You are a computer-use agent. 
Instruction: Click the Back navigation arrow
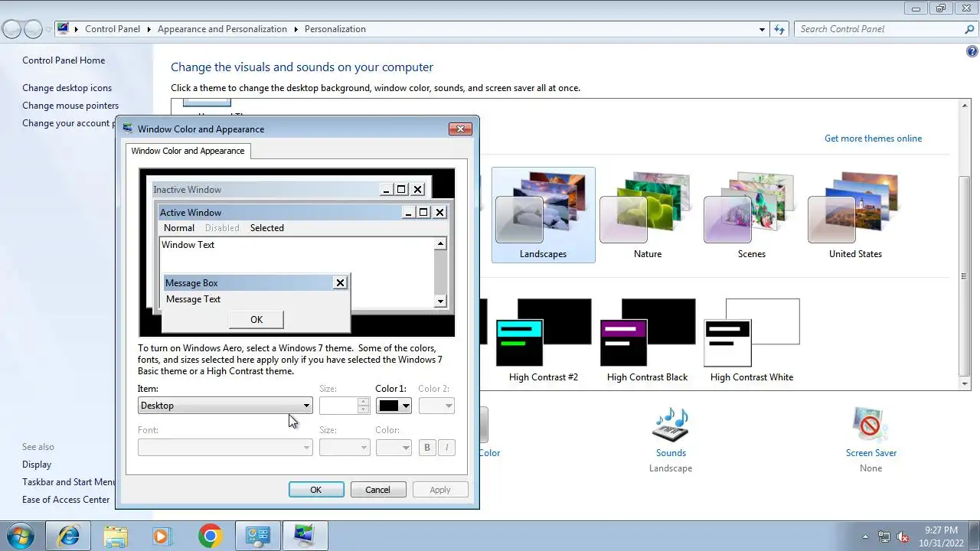11,29
